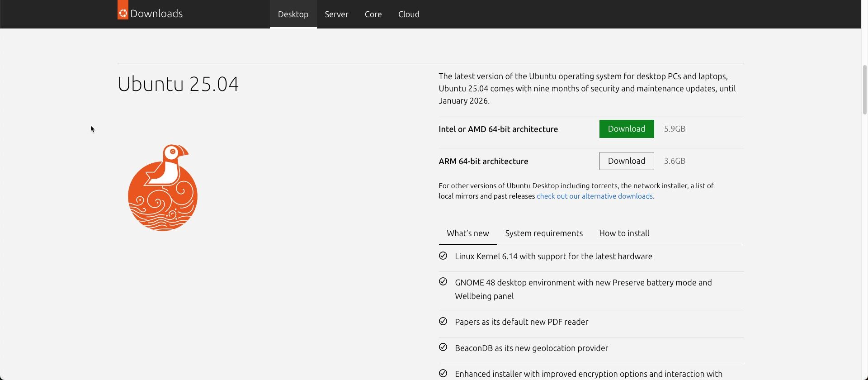Click the checkmark icon beside Enhanced installer item
Viewport: 868px width, 380px height.
443,374
